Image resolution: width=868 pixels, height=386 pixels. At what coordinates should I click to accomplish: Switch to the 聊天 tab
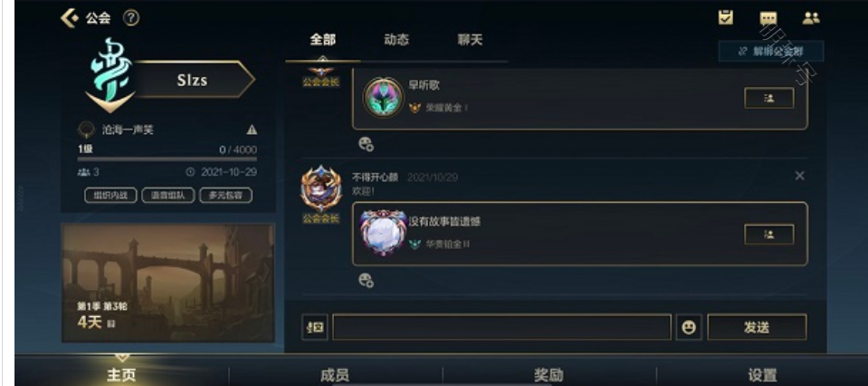tap(470, 39)
